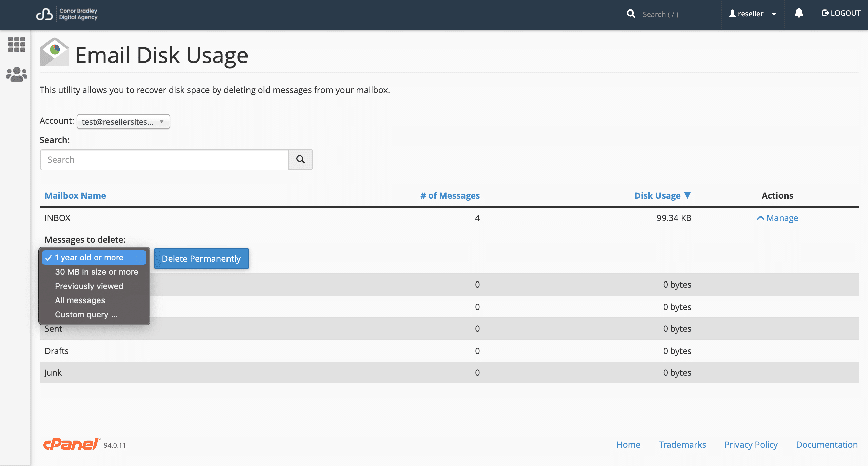Viewport: 868px width, 466px height.
Task: Log out using the LOGOUT button
Action: 841,13
